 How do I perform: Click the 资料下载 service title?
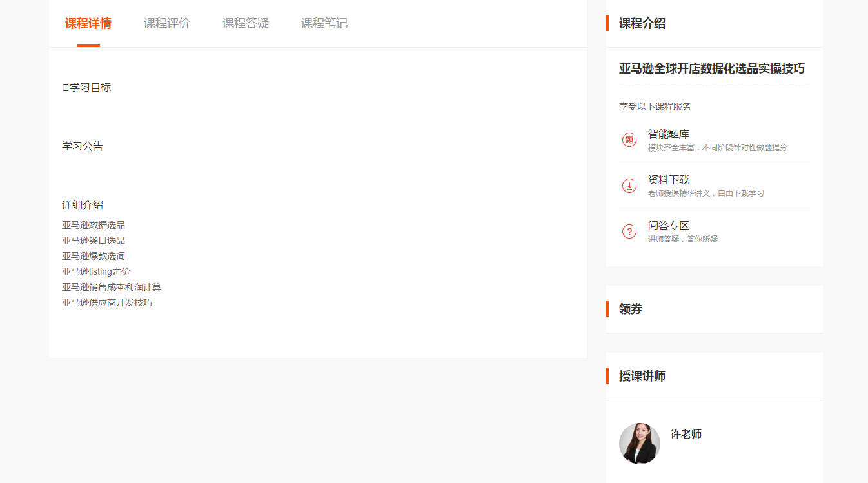(x=669, y=180)
